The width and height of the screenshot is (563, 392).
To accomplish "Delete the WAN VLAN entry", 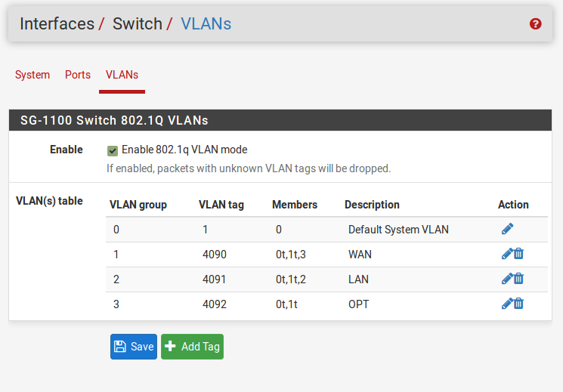I will point(519,255).
